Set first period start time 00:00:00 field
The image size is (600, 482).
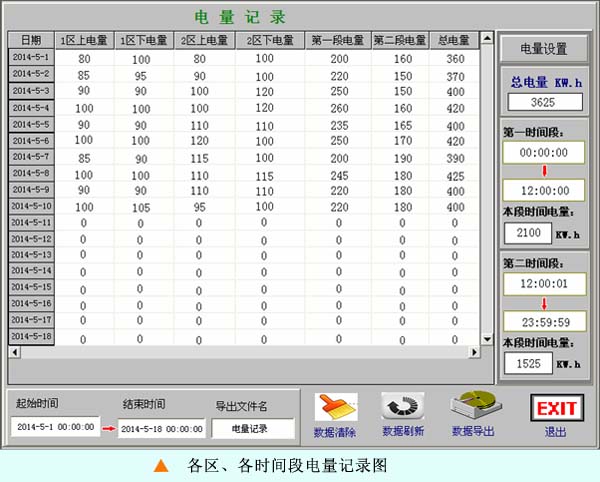click(x=543, y=153)
